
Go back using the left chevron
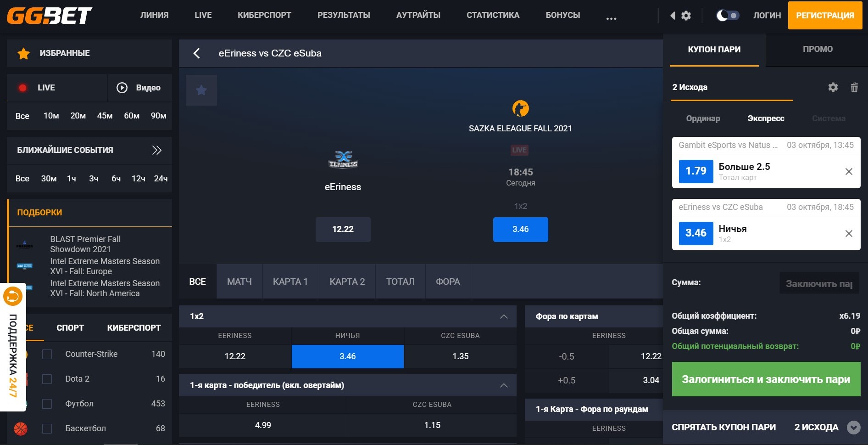point(196,53)
